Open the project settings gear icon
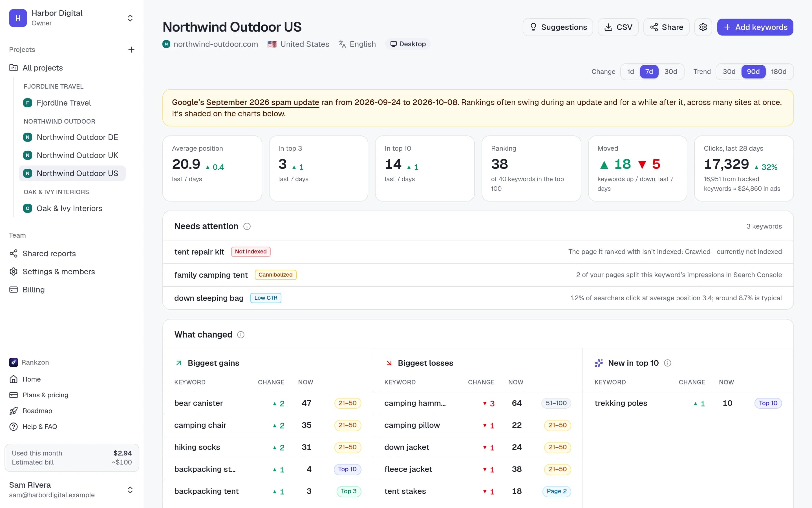This screenshot has height=508, width=812. click(x=703, y=27)
